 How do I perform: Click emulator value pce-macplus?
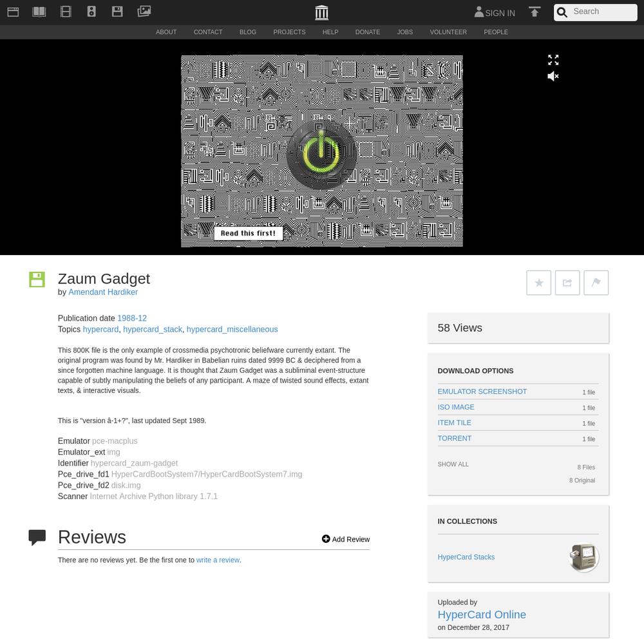point(115,441)
